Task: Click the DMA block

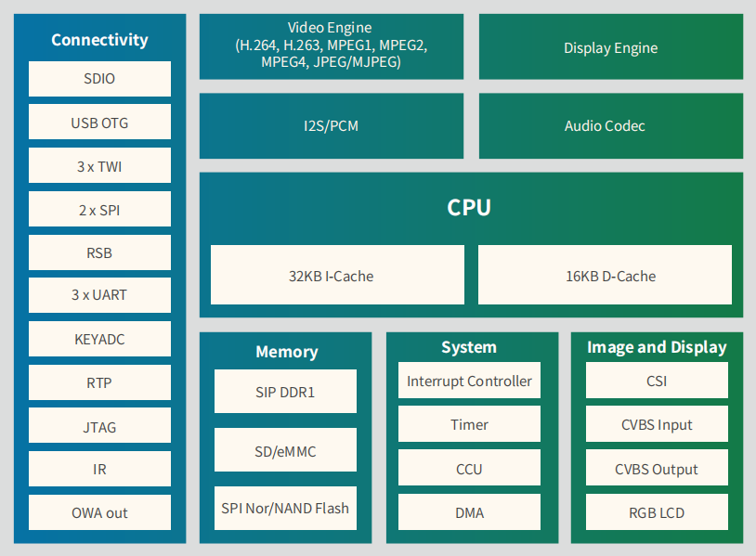Action: 469,511
